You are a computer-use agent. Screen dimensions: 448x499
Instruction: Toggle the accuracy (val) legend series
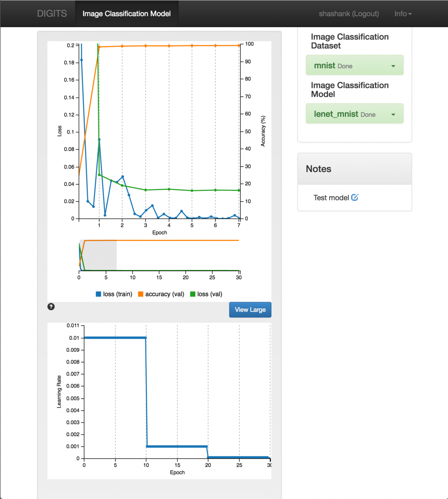[x=161, y=294]
